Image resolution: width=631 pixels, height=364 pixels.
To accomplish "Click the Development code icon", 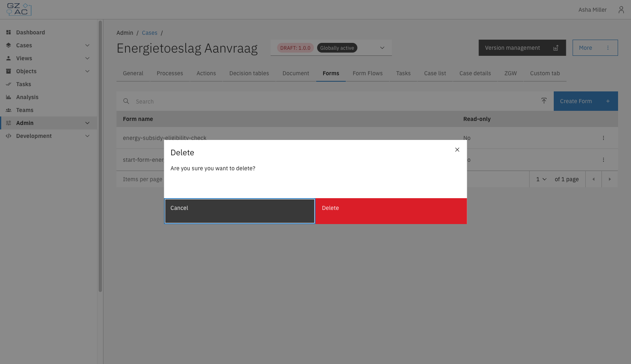I will (8, 136).
